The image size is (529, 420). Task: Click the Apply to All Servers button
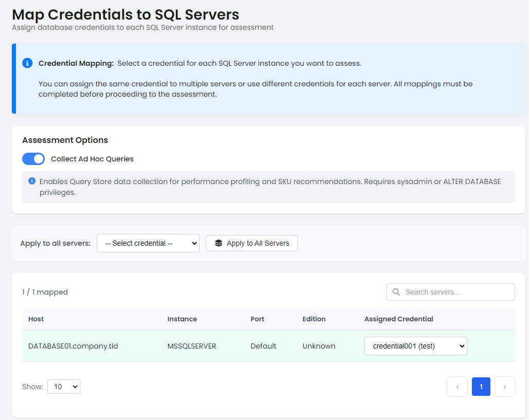click(252, 243)
